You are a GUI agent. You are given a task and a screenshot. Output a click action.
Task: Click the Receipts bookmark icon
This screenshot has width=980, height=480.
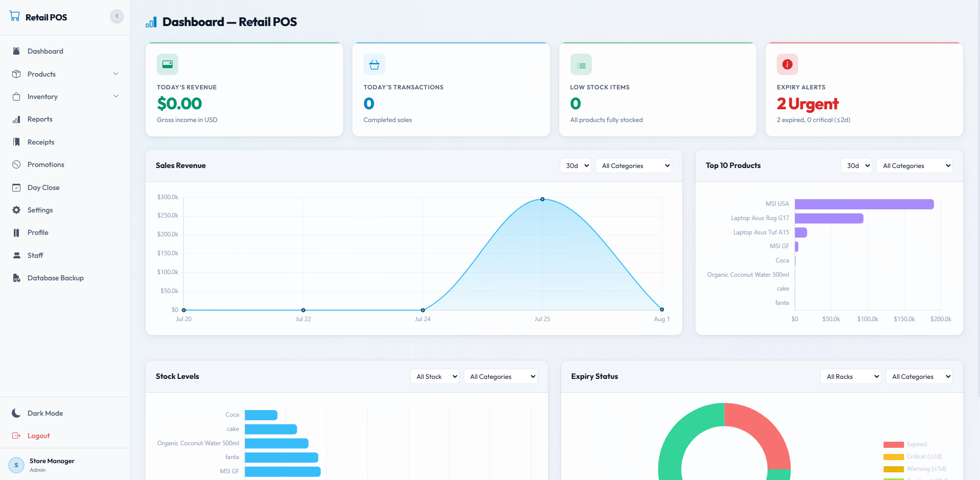[x=16, y=142]
